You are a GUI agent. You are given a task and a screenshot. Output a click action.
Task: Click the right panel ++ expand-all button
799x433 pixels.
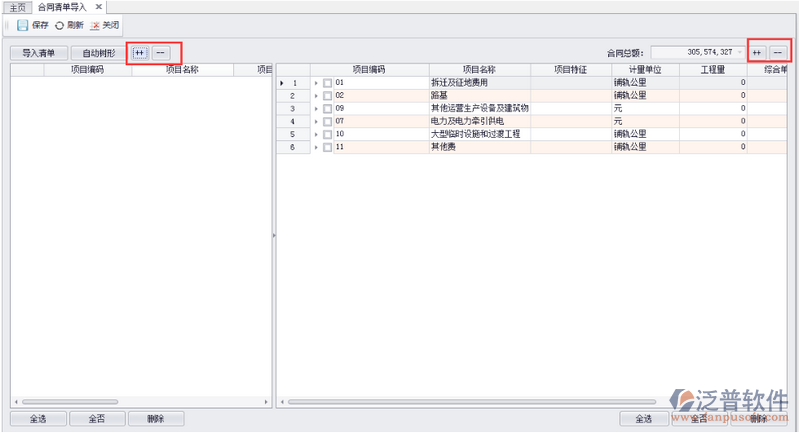[x=757, y=52]
